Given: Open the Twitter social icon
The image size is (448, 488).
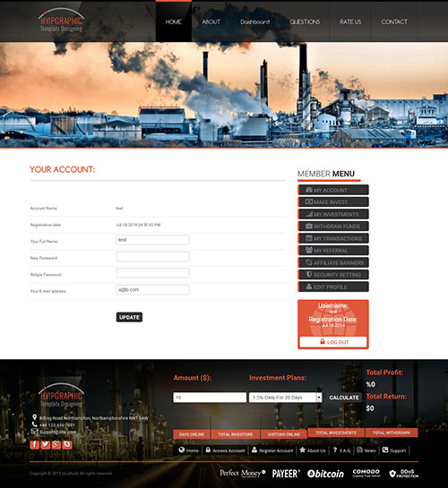Looking at the screenshot, I should click(x=46, y=444).
